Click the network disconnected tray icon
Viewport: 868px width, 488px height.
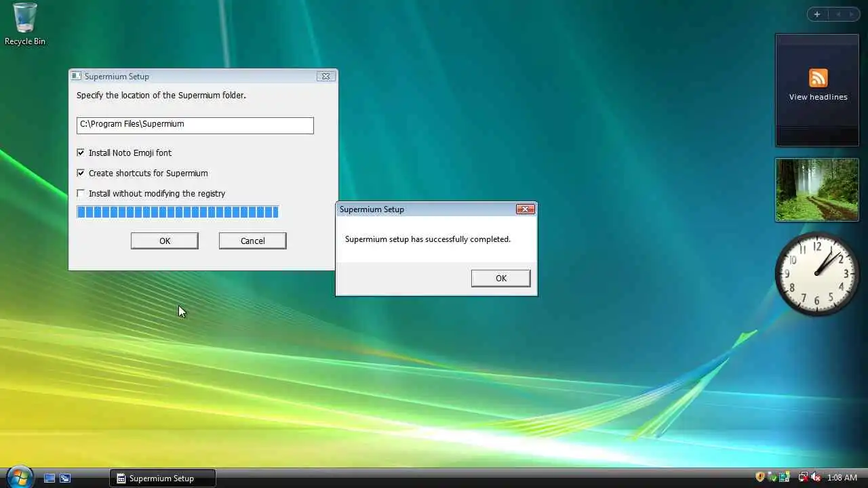pyautogui.click(x=803, y=477)
